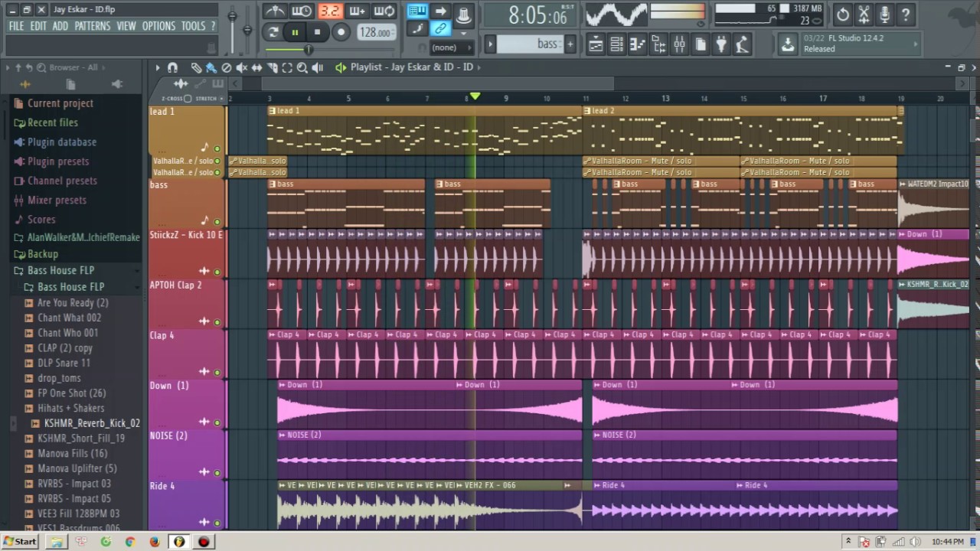Open the Mixer view icon
The height and width of the screenshot is (551, 980).
(x=679, y=45)
